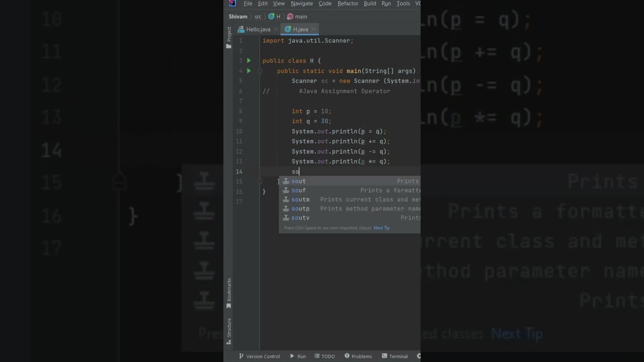Open the Structure tool window
644x362 pixels.
(x=229, y=331)
